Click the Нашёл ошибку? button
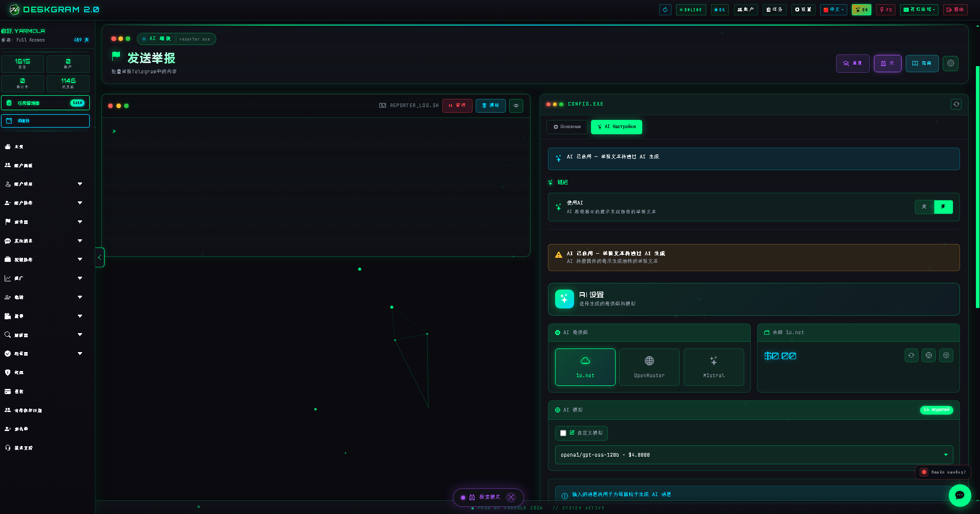The height and width of the screenshot is (514, 980). click(943, 472)
